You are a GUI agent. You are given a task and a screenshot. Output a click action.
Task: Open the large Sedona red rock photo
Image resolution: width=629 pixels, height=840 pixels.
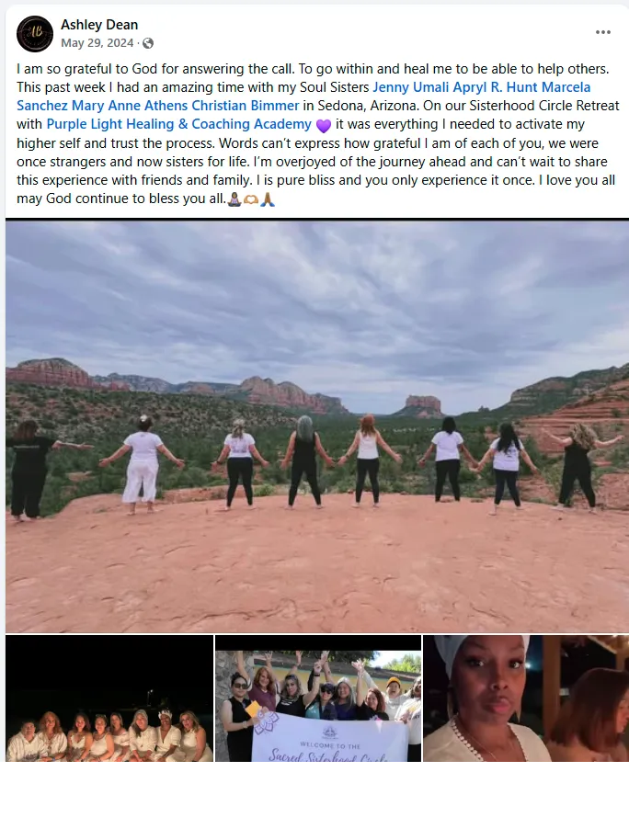pos(317,427)
